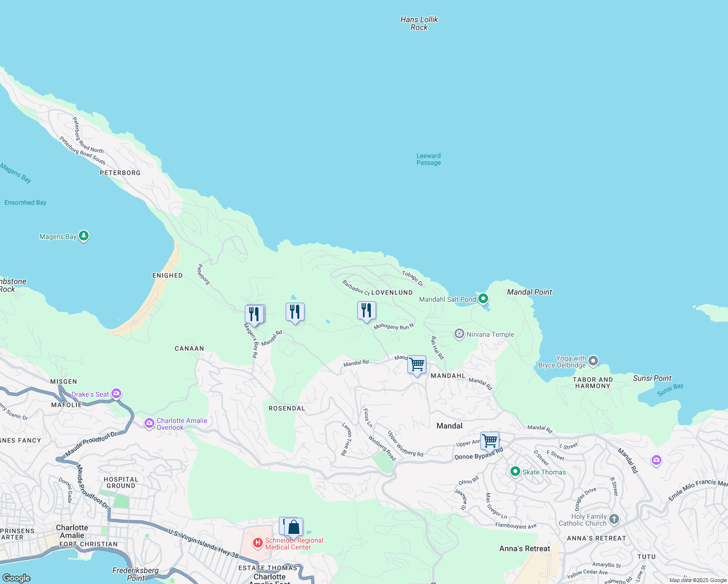Open the restaurant marker near Mohogany Run N
Screen dimensions: 728x584
[366, 310]
